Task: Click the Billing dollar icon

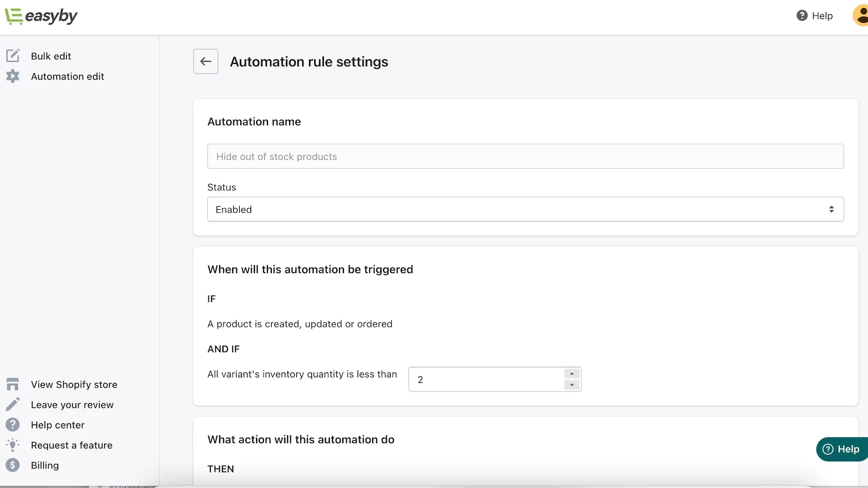Action: coord(12,465)
